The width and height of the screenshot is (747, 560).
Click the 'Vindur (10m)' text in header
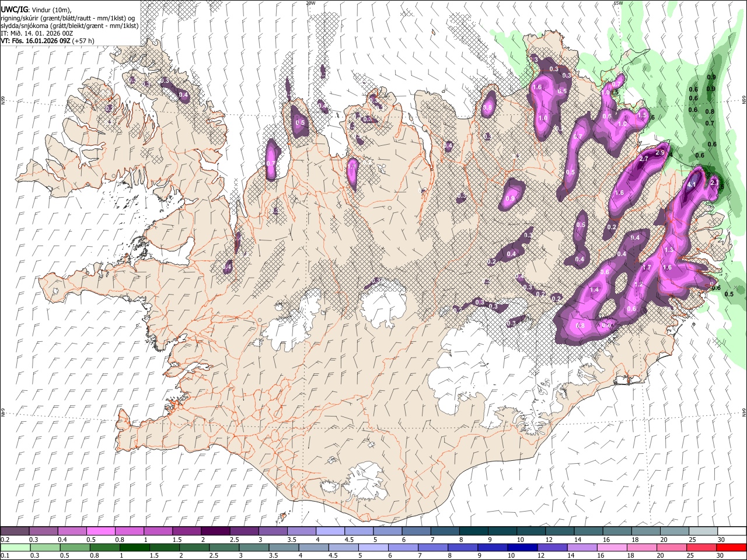pyautogui.click(x=51, y=10)
